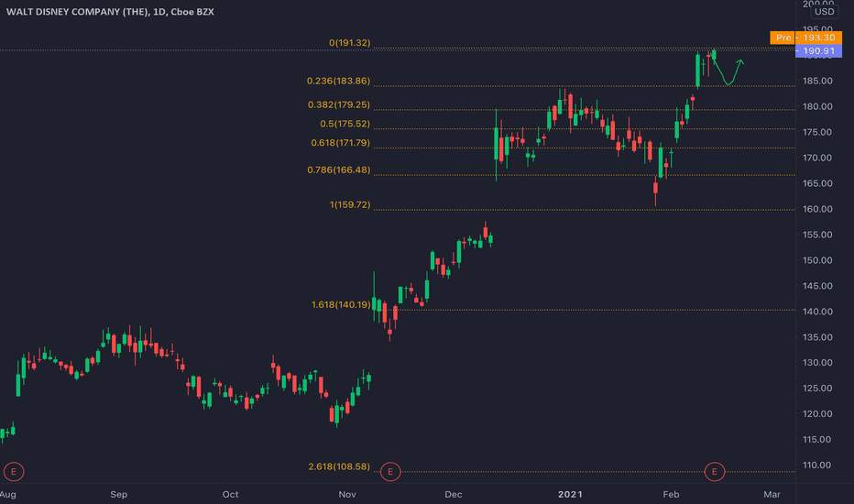This screenshot has height=504, width=854.
Task: Click the Sep label on time axis
Action: (119, 494)
